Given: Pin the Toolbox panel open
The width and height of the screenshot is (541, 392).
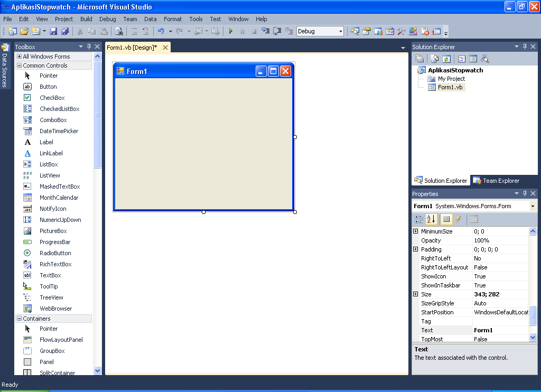Looking at the screenshot, I should pyautogui.click(x=89, y=46).
